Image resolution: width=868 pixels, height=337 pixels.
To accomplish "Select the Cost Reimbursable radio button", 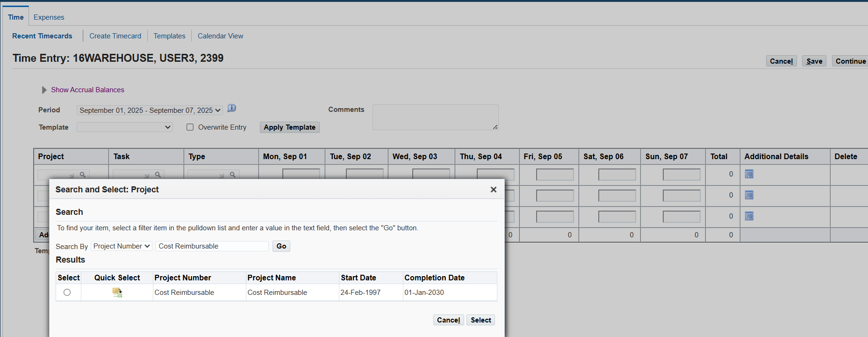I will pos(67,293).
